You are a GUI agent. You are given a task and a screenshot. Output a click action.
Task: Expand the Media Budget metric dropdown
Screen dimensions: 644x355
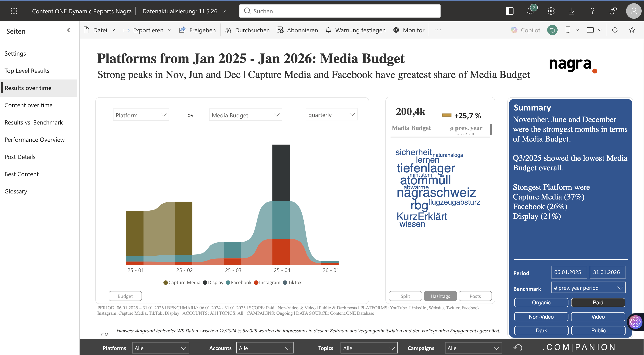point(245,115)
